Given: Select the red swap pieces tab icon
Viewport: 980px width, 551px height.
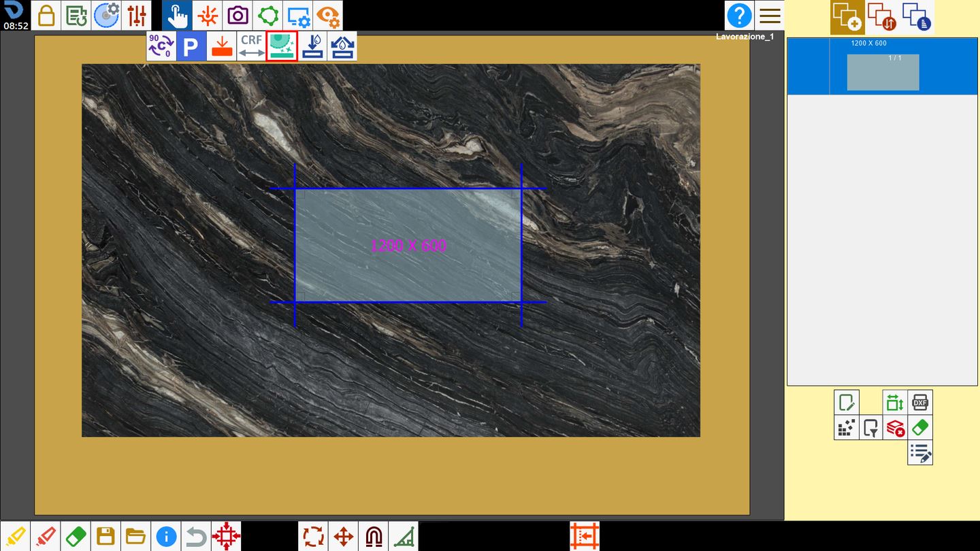Looking at the screenshot, I should 881,17.
